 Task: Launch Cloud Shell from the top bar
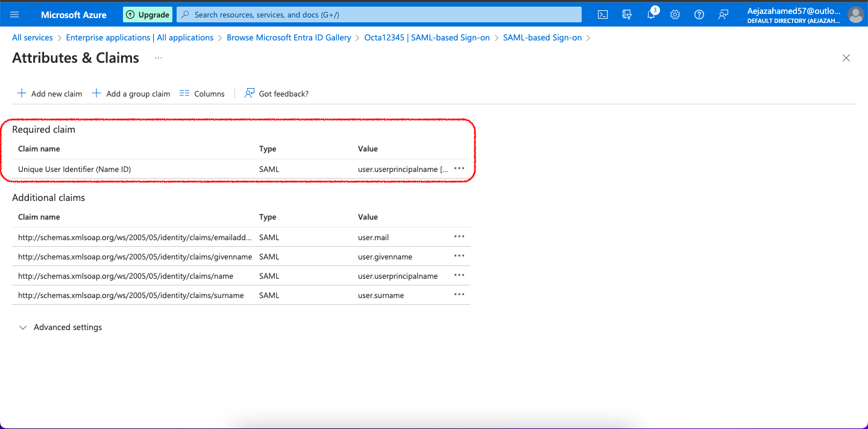603,14
